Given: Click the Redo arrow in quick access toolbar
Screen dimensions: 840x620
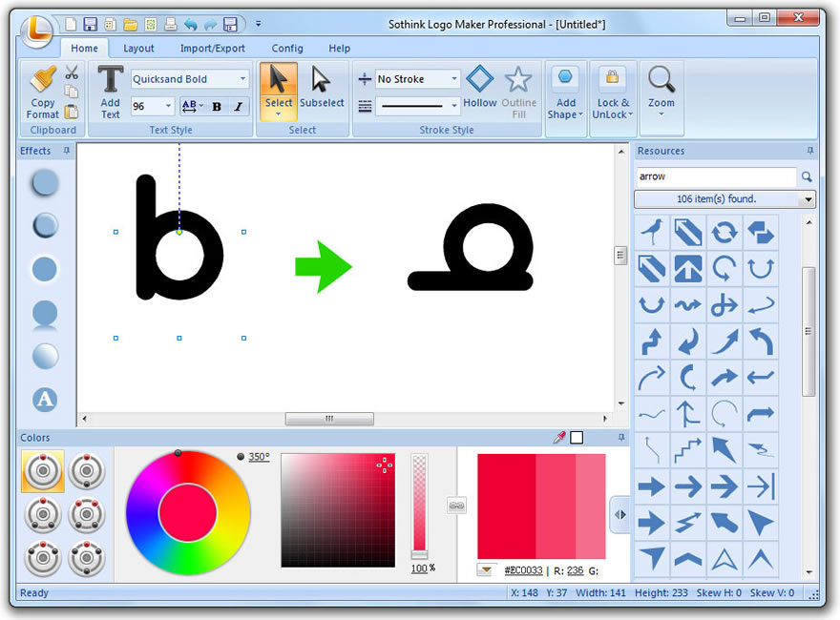Looking at the screenshot, I should [211, 24].
